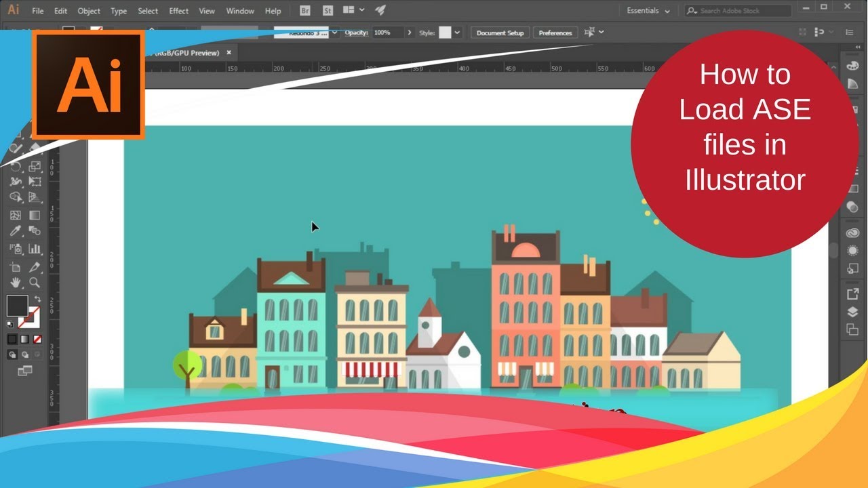Switch to Color fill mode button
Screen dimensions: 868x488
coord(12,339)
